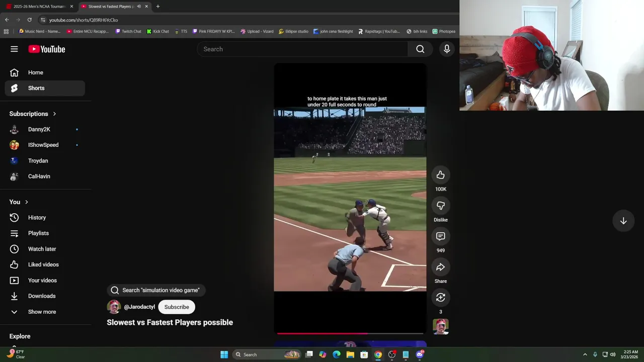Click Search "simulation video game" suggestion
Screen dimensions: 644x362
[x=156, y=290]
